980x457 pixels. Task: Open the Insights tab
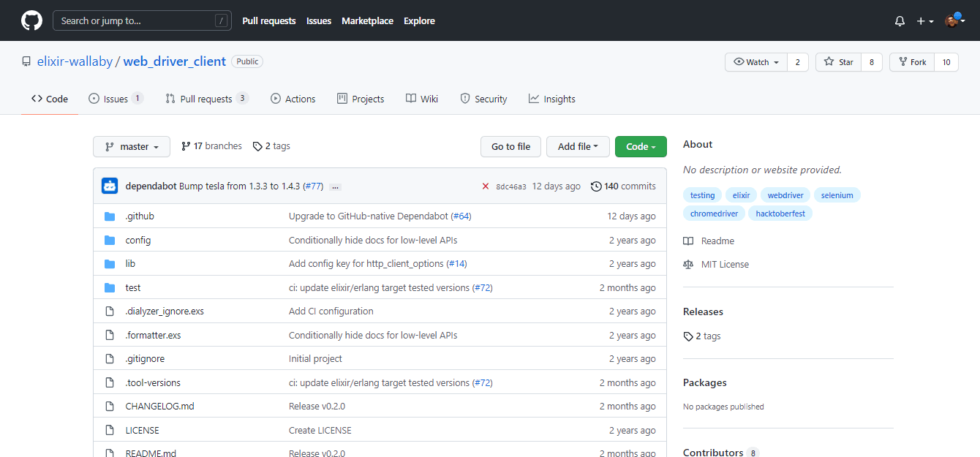click(x=552, y=99)
